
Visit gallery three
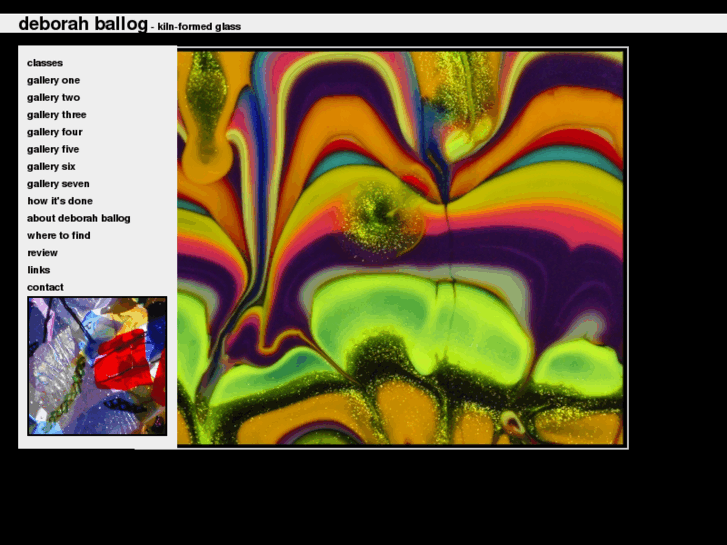pyautogui.click(x=57, y=115)
